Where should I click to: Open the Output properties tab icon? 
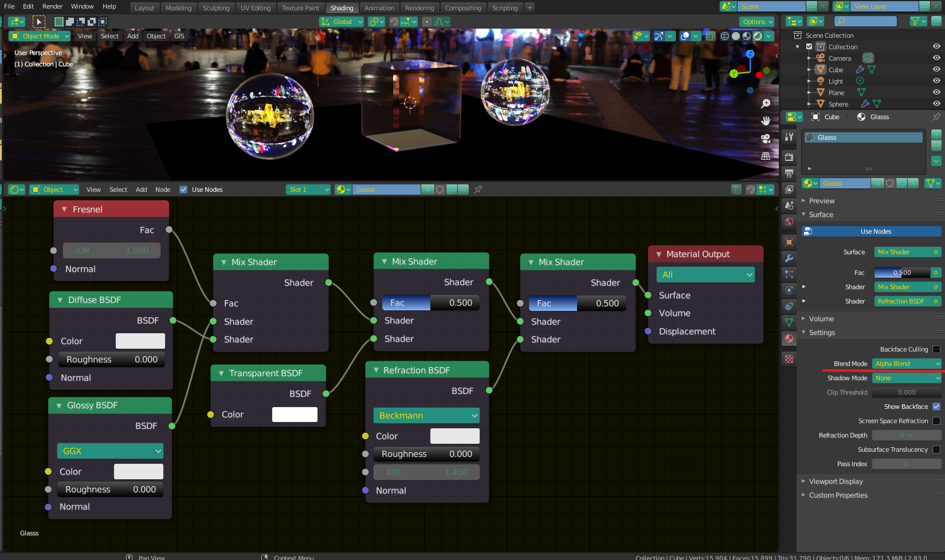click(x=789, y=173)
